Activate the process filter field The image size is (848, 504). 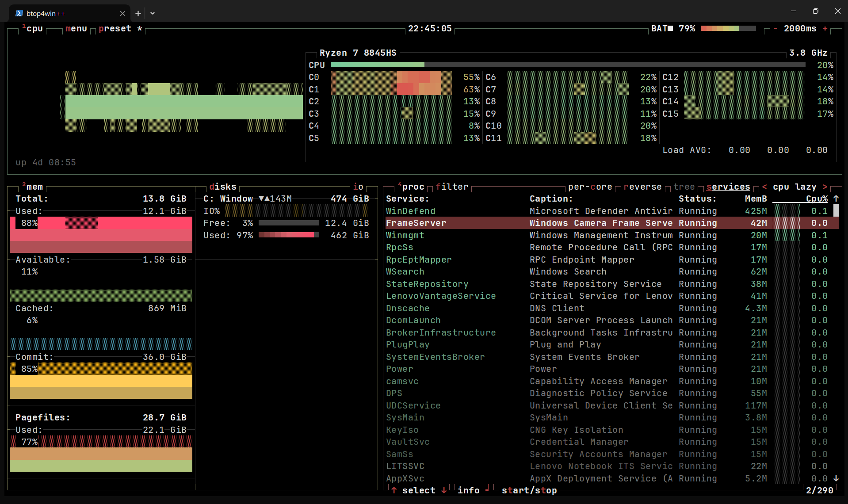(x=452, y=187)
